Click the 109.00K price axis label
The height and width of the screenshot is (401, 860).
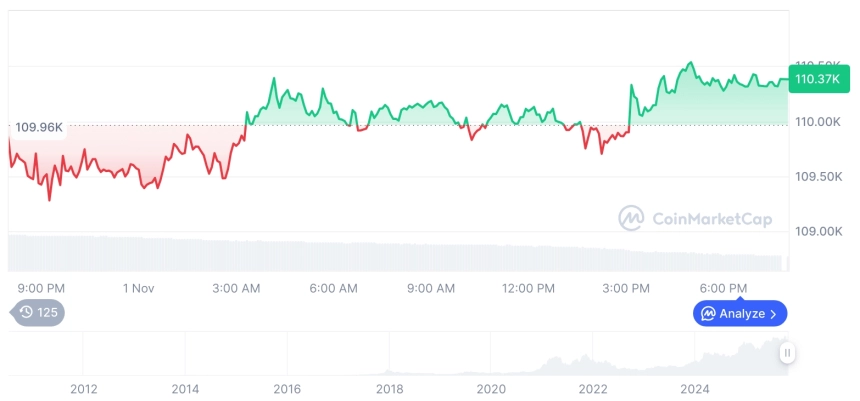[817, 231]
